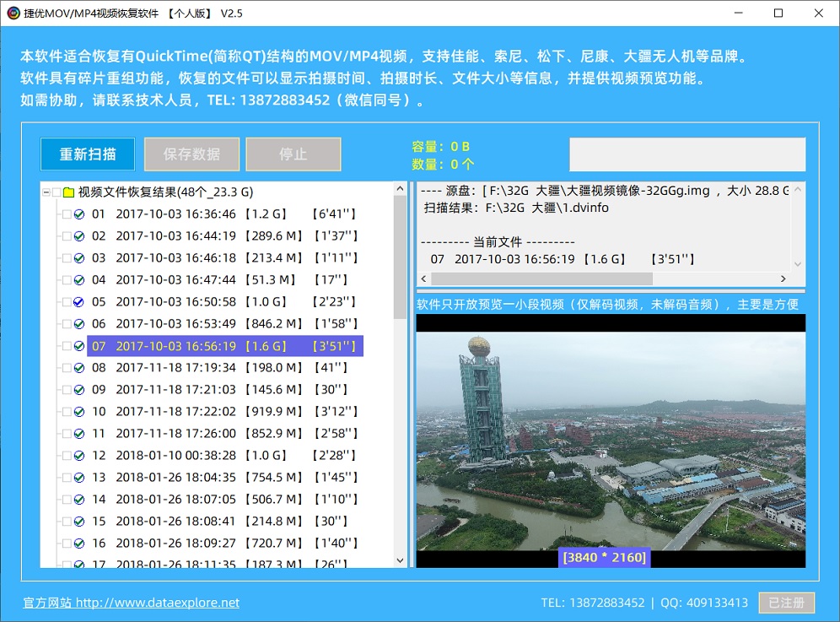
Task: Click the info panel scroll left arrow
Action: 423,279
